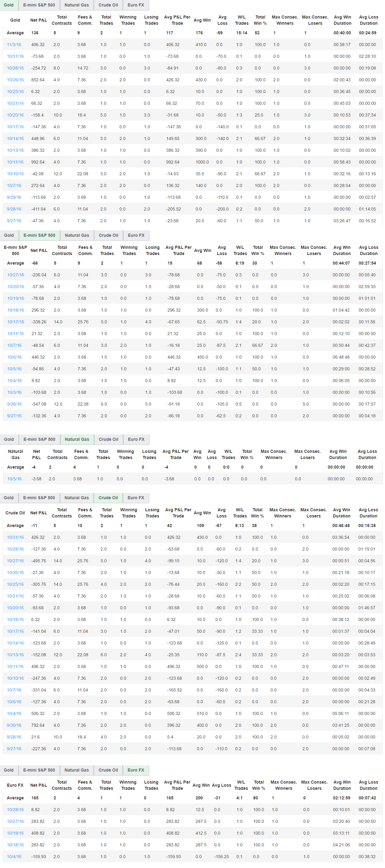
Task: Open 9/28/16 date in E-mini S&P 500 table
Action: pos(14,404)
